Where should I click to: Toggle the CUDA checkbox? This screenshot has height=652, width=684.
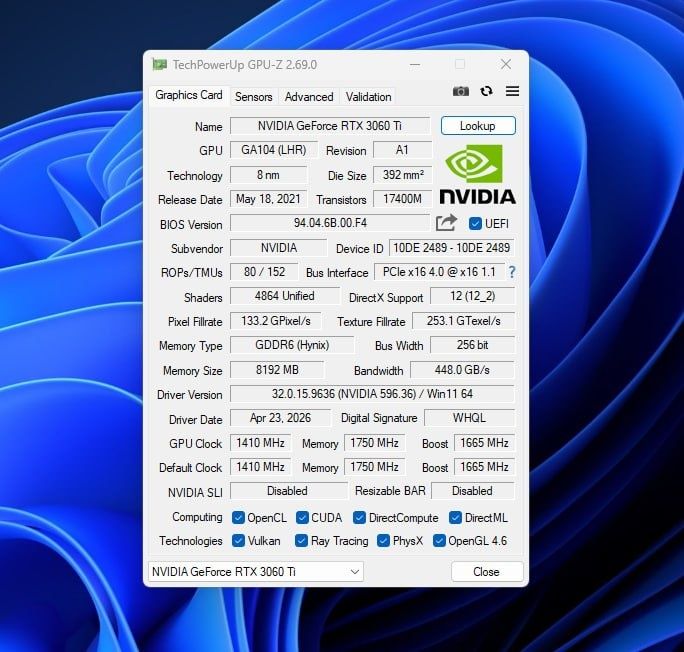click(x=302, y=518)
